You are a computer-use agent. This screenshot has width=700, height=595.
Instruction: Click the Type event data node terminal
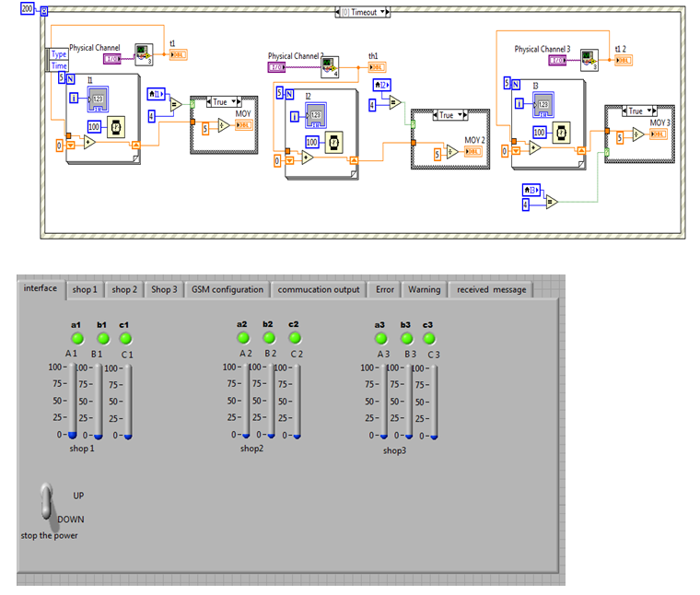pos(59,54)
